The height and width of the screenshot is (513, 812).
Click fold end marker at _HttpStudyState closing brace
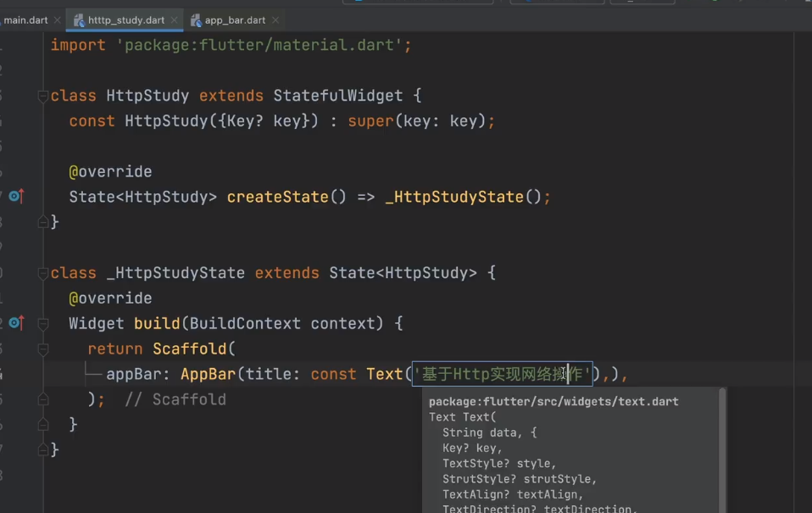(43, 449)
